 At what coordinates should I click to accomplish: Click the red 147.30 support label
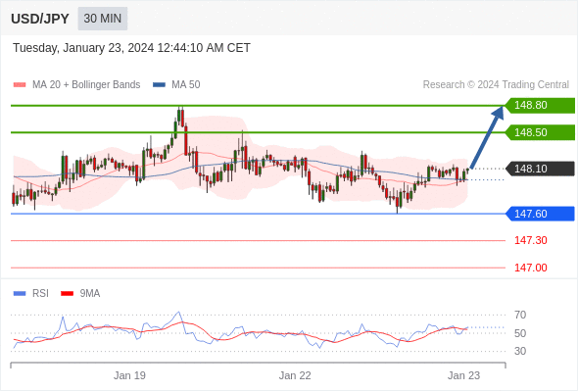coord(530,240)
